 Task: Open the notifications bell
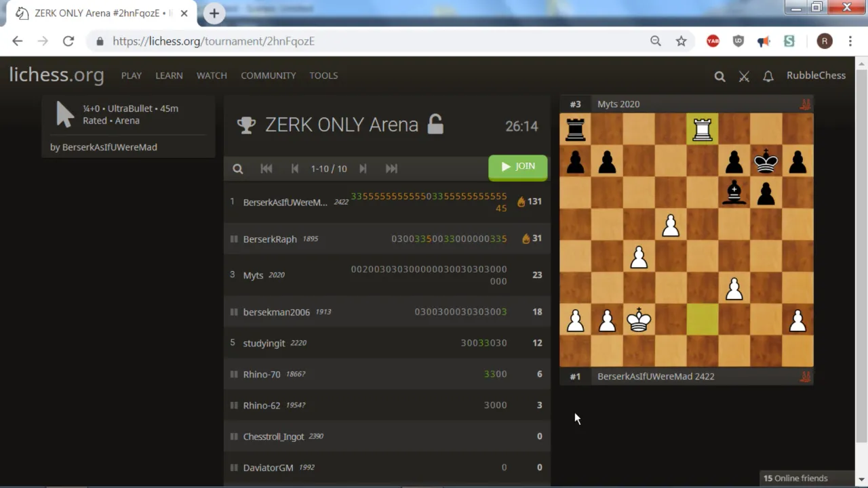[768, 77]
